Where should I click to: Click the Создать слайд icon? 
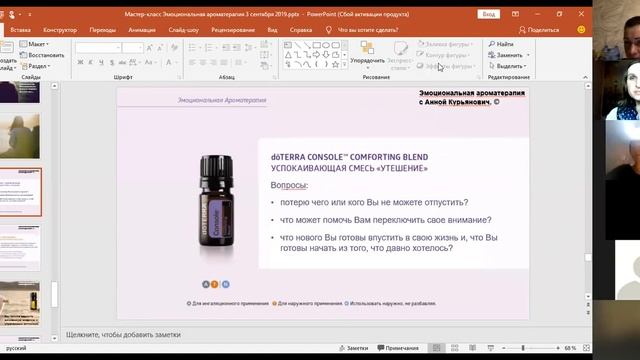pyautogui.click(x=7, y=47)
